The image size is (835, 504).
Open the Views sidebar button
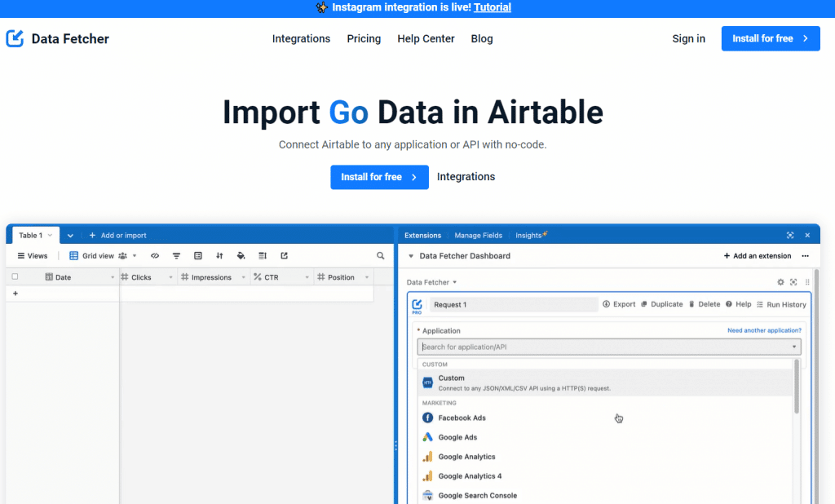pyautogui.click(x=33, y=256)
